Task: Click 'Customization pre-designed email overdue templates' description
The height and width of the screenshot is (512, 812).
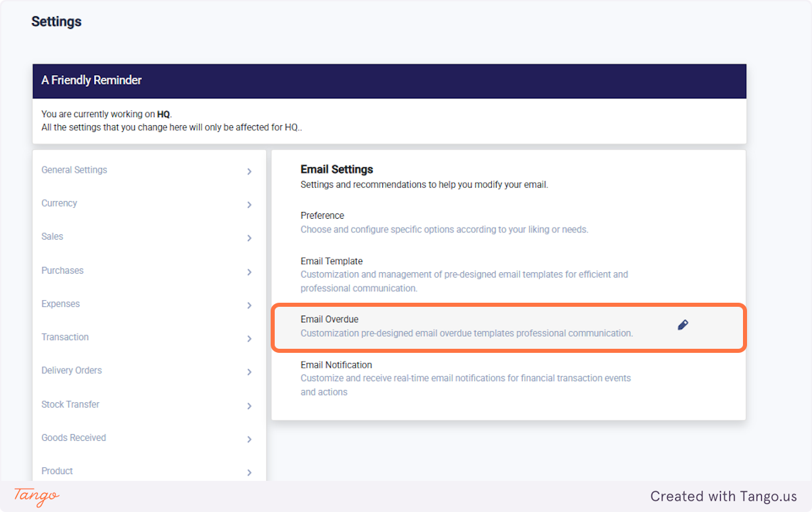Action: click(x=467, y=333)
